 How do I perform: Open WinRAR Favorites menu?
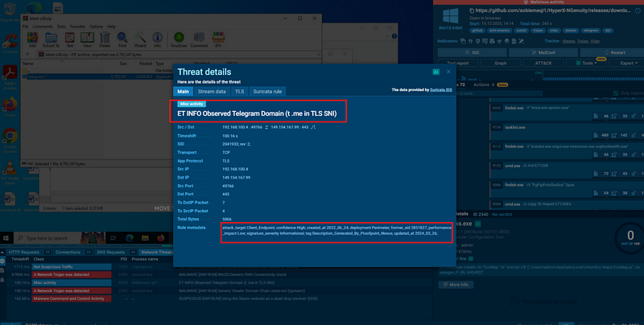click(x=77, y=27)
